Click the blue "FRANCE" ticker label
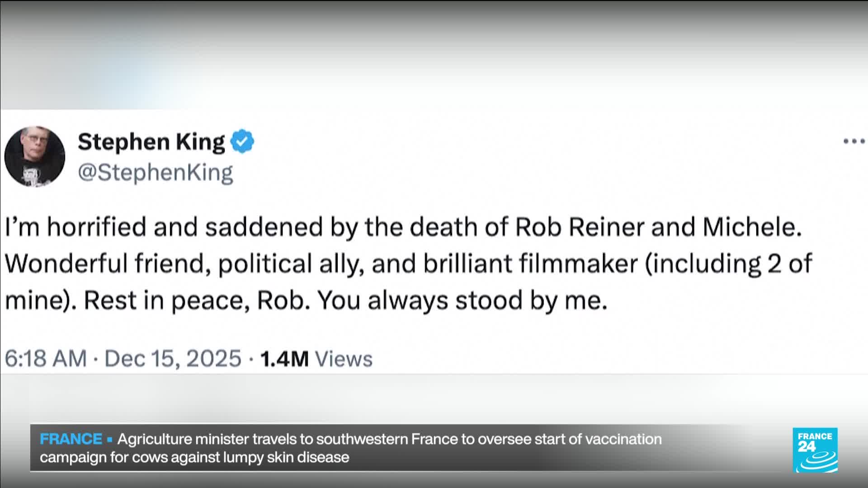Viewport: 868px width, 488px height. click(x=71, y=439)
